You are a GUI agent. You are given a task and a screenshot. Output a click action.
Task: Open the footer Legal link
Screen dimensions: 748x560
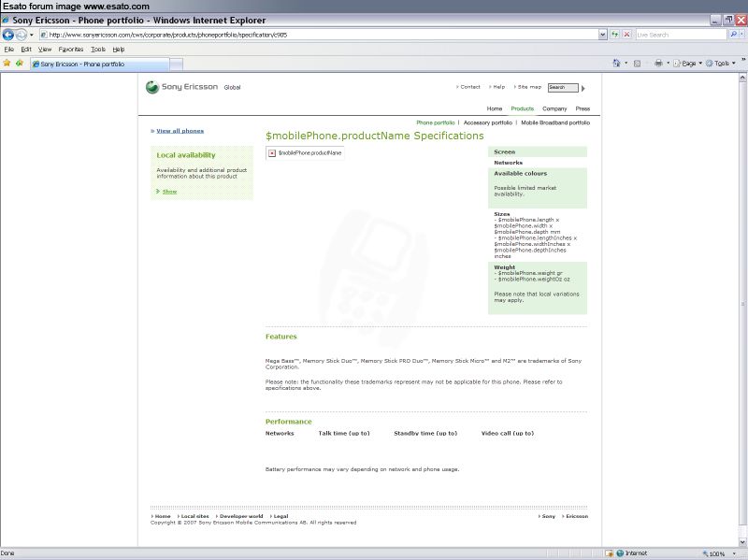(280, 516)
